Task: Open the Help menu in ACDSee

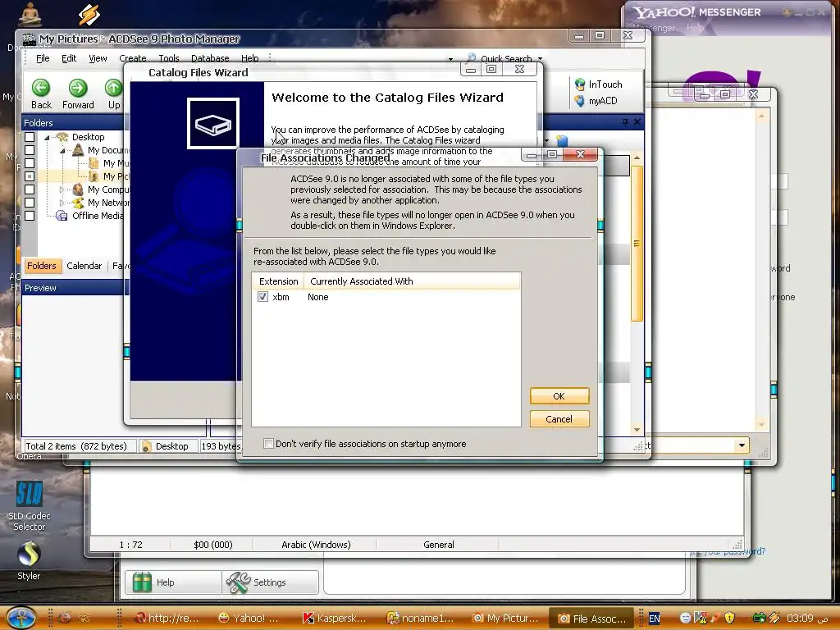Action: 249,58
